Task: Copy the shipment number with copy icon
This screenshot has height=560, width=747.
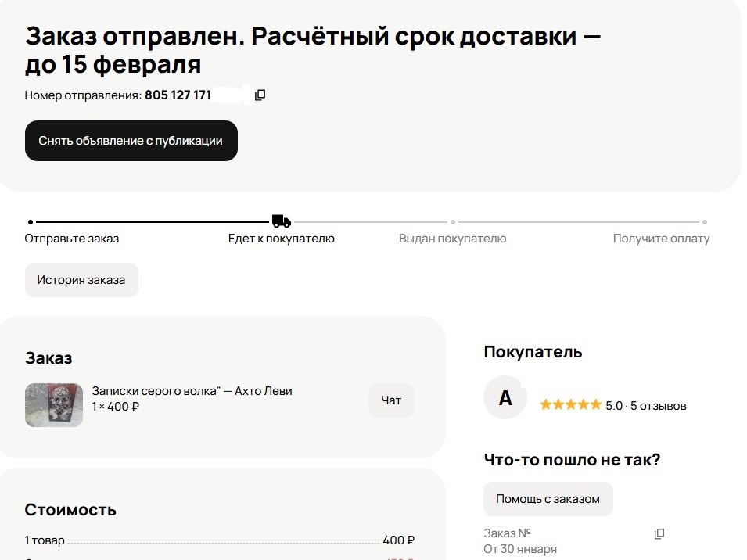Action: [260, 95]
